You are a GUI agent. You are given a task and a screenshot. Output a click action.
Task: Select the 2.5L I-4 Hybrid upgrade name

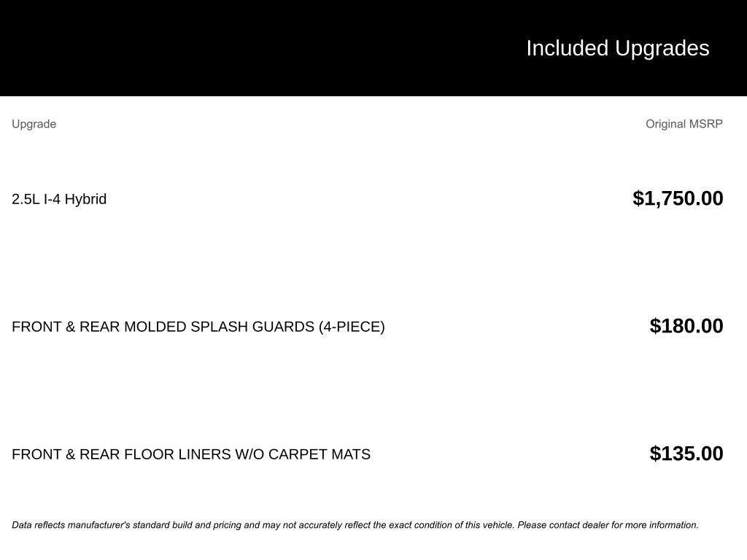(x=59, y=199)
